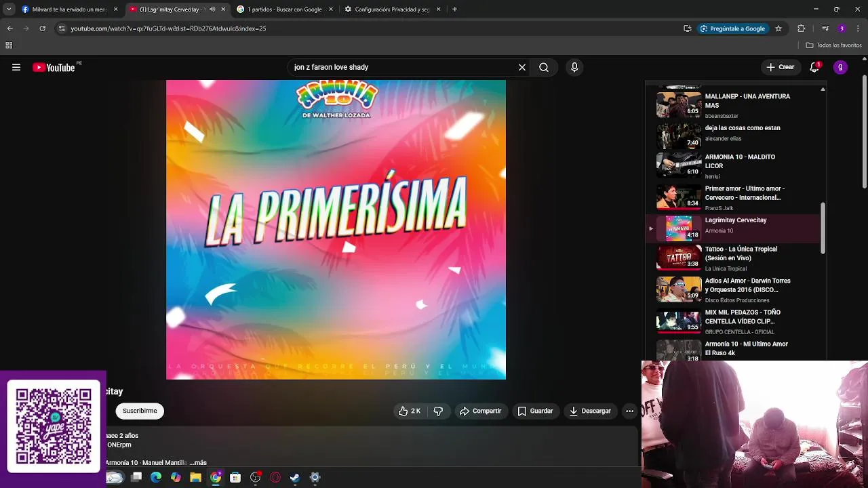
Task: Open YouTube notifications bell
Action: [814, 67]
